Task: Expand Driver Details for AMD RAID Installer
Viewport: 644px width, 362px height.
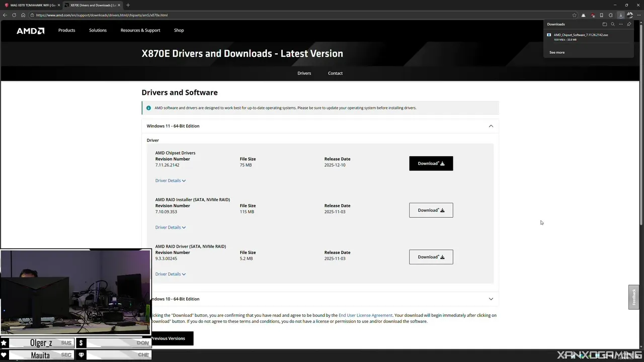Action: click(x=171, y=227)
